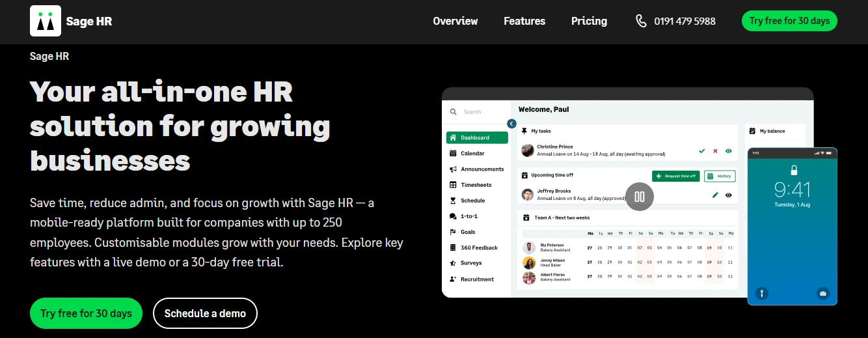The height and width of the screenshot is (338, 868).
Task: Collapse the demo sidebar with the chevron
Action: [x=511, y=124]
